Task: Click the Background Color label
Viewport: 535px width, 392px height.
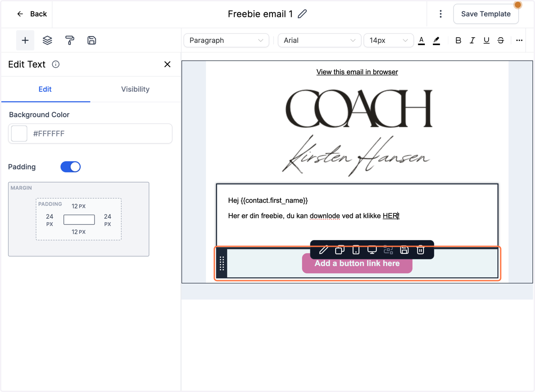Action: pos(39,114)
